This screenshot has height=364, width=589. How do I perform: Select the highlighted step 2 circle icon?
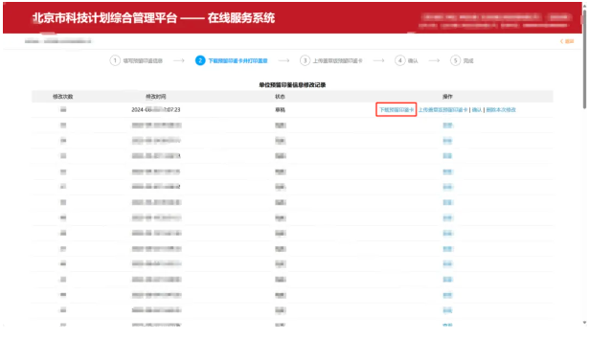[200, 60]
